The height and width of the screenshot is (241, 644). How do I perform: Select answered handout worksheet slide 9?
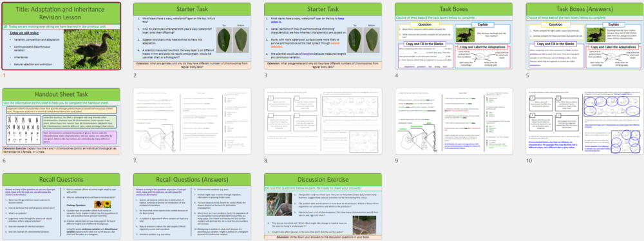[x=454, y=121]
